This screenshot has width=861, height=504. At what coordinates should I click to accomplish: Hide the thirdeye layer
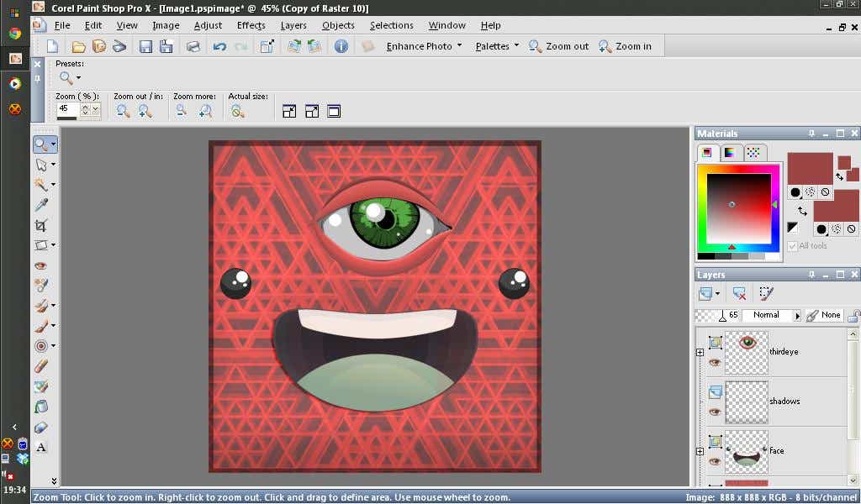(x=715, y=363)
